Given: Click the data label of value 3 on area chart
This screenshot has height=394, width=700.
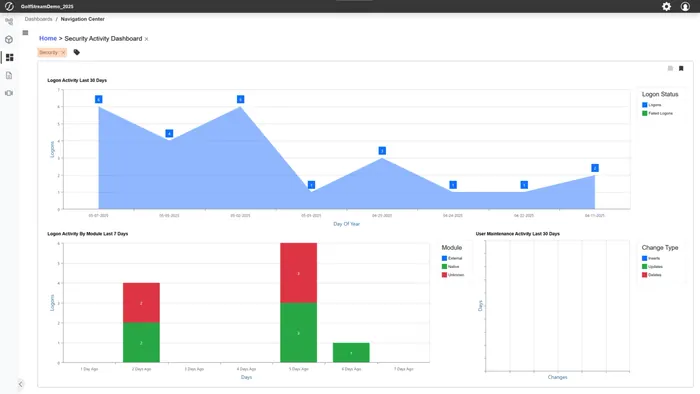Looking at the screenshot, I should [382, 151].
